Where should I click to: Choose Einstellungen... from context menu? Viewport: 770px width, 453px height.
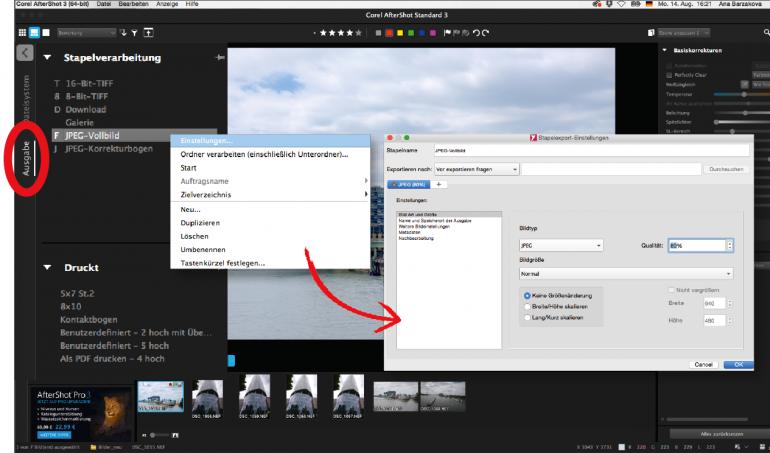[270, 141]
